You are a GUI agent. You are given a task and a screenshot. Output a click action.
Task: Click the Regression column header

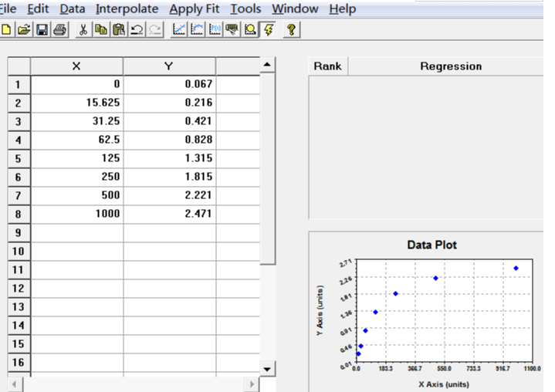coord(450,66)
